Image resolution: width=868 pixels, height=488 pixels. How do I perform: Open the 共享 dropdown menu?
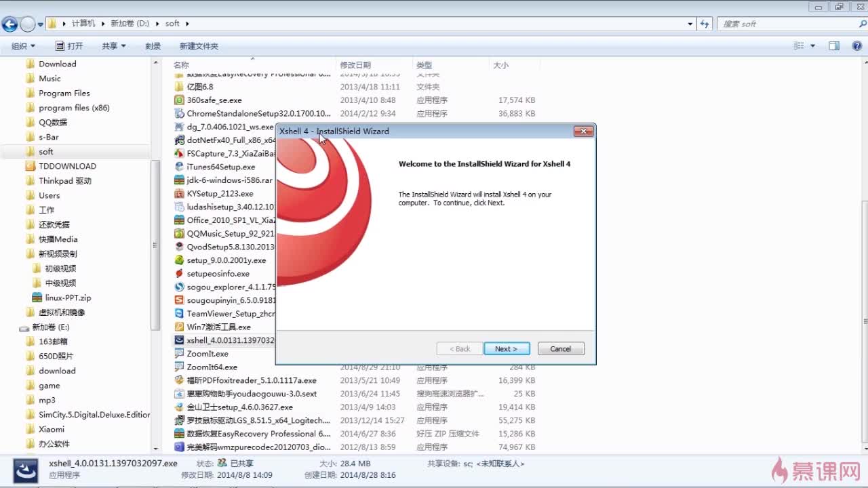click(x=114, y=46)
